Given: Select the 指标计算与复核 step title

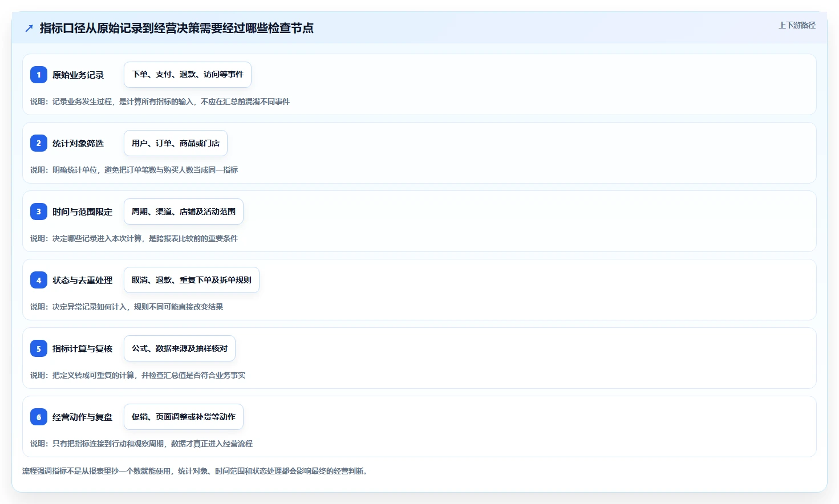Looking at the screenshot, I should pos(83,348).
